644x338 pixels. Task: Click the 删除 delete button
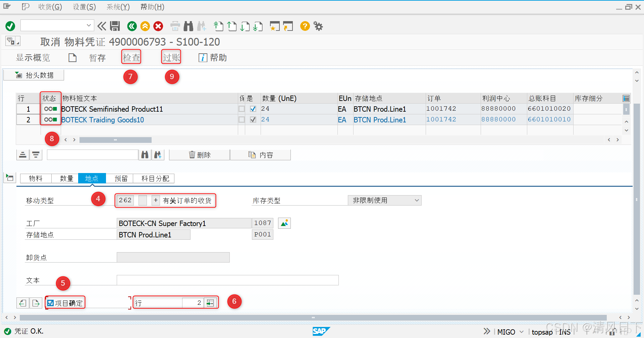(200, 155)
